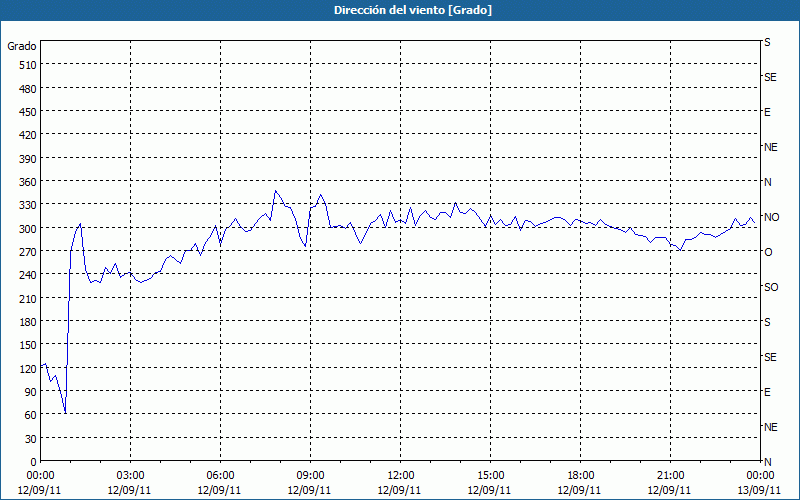
Task: Select the 'SE' compass label beside 120 gridline
Action: 770,357
